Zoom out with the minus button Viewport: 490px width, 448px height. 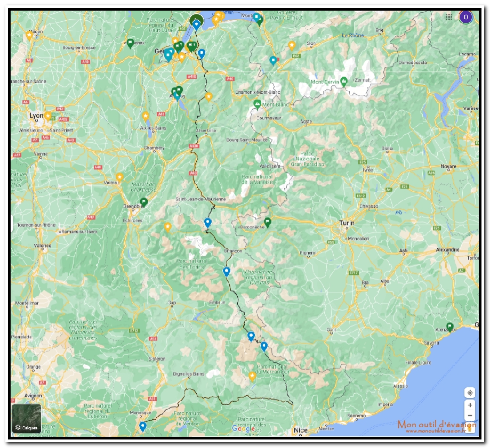pos(470,416)
